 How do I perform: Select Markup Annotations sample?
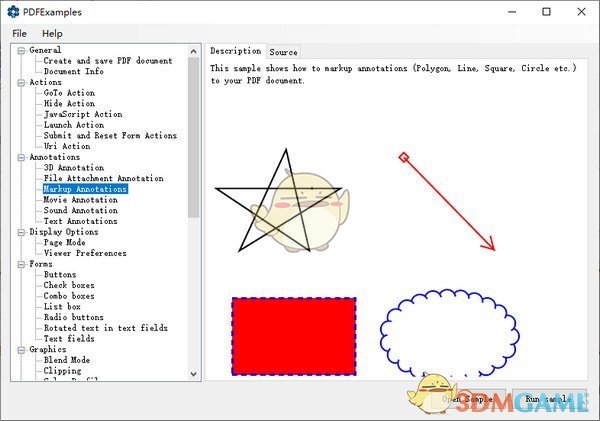85,189
